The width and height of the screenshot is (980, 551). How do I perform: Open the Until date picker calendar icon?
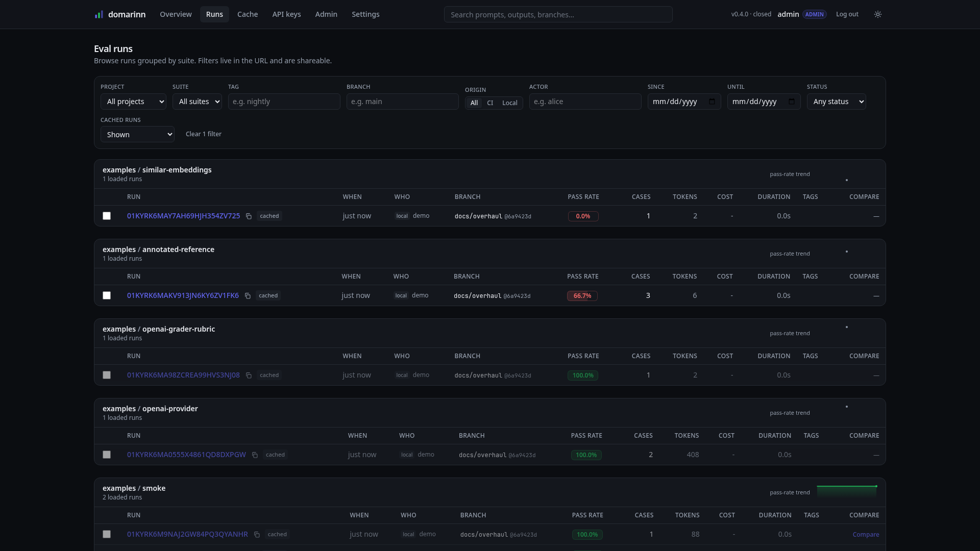792,102
